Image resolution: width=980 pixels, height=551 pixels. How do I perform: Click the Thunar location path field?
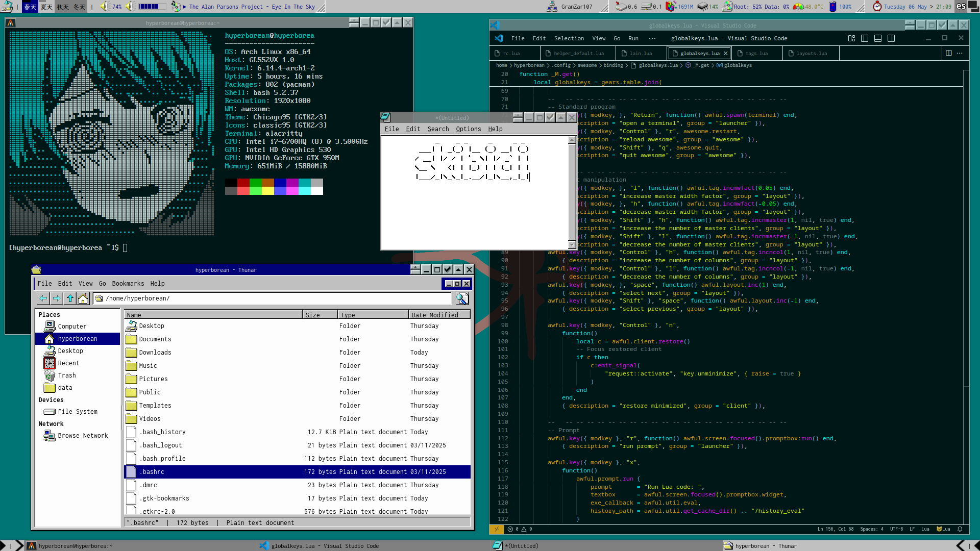click(273, 298)
